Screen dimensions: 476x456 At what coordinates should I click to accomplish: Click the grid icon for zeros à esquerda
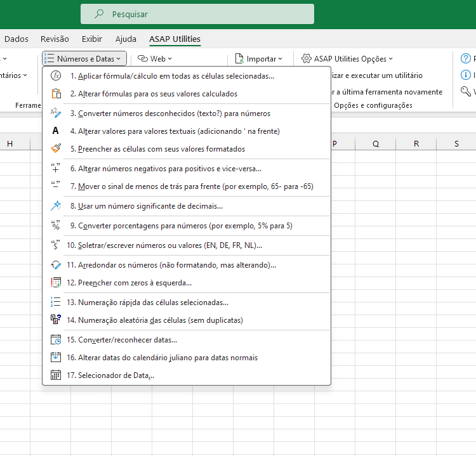click(56, 282)
